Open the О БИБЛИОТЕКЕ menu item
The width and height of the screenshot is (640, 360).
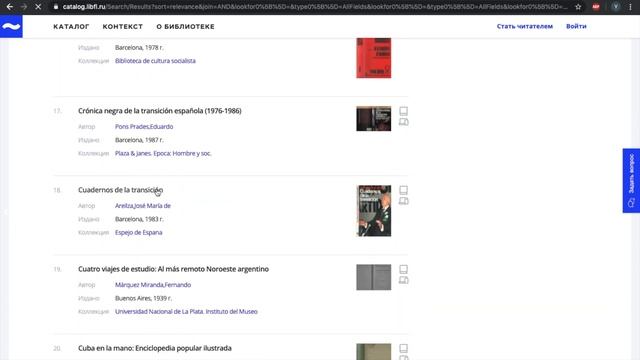pyautogui.click(x=185, y=27)
